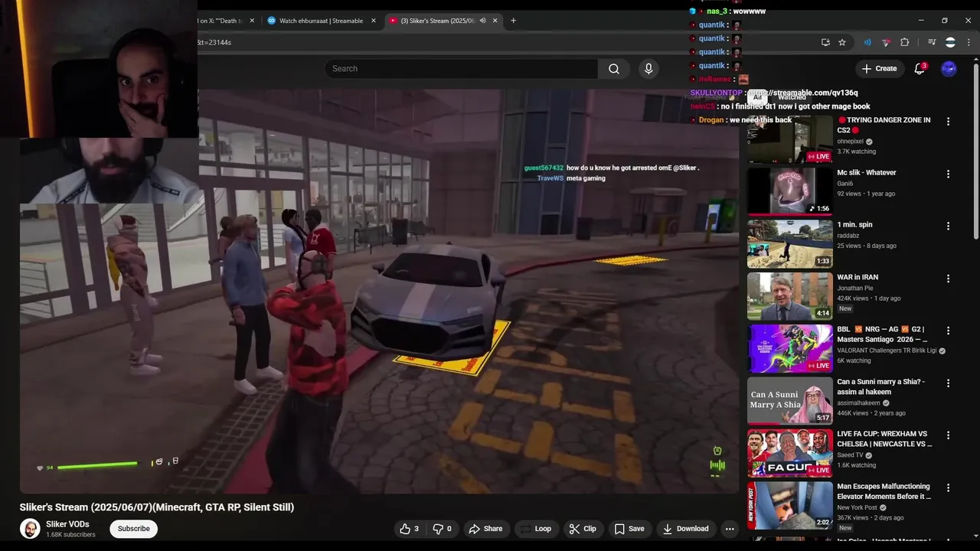
Task: Click the Jonathan Pie channel name
Action: (857, 289)
